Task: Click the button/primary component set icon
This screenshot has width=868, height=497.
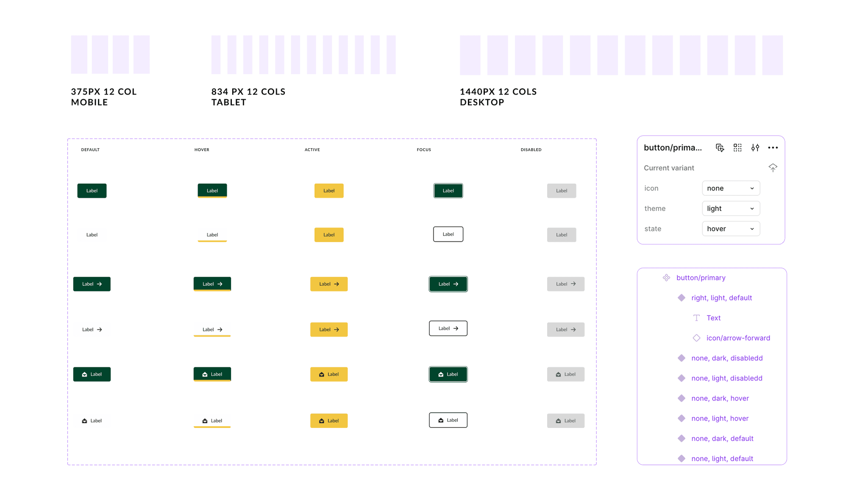Action: pyautogui.click(x=666, y=278)
